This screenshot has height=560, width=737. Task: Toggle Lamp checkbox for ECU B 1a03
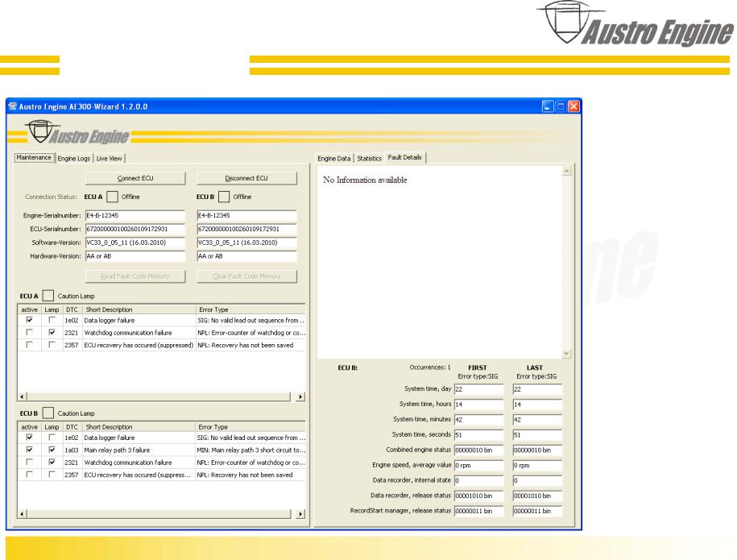[x=52, y=450]
